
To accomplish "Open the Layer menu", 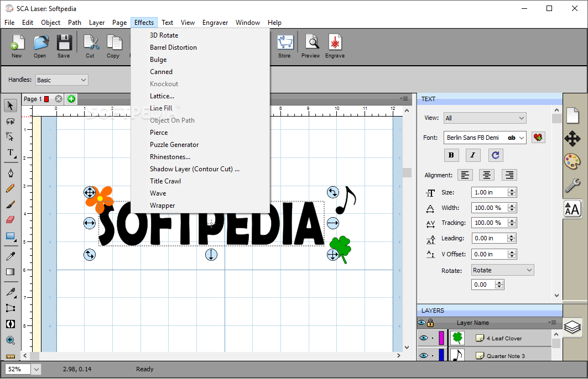I will tap(97, 23).
